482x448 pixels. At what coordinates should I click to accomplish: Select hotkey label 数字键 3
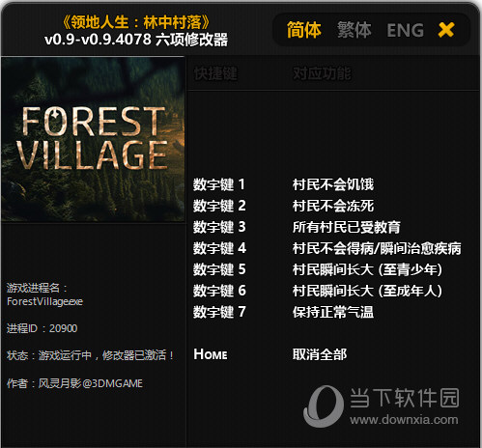click(x=219, y=227)
